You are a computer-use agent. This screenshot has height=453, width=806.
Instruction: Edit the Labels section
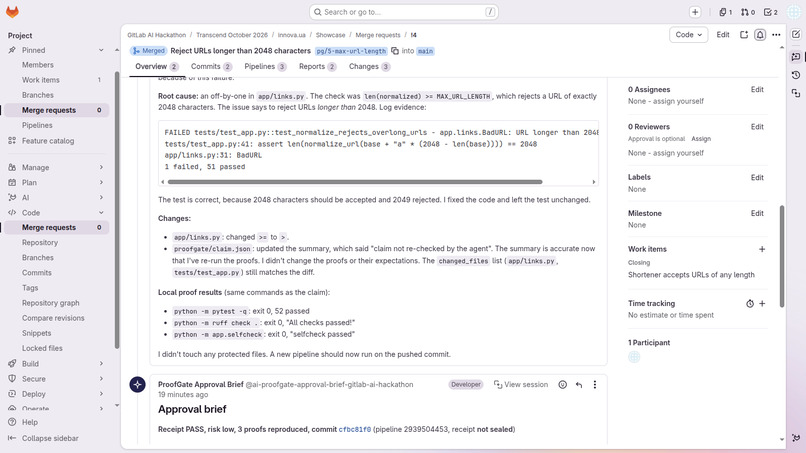757,177
